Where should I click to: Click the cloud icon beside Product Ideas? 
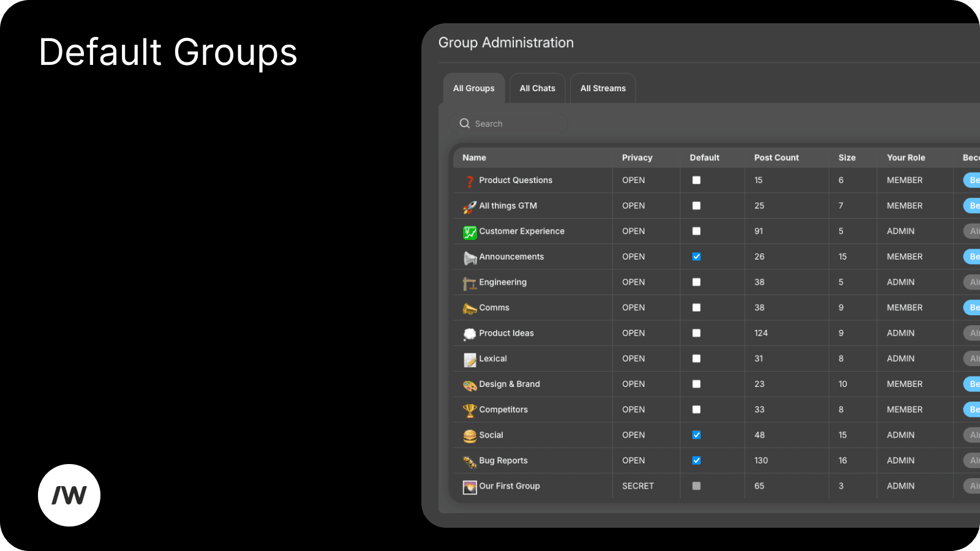pyautogui.click(x=469, y=333)
